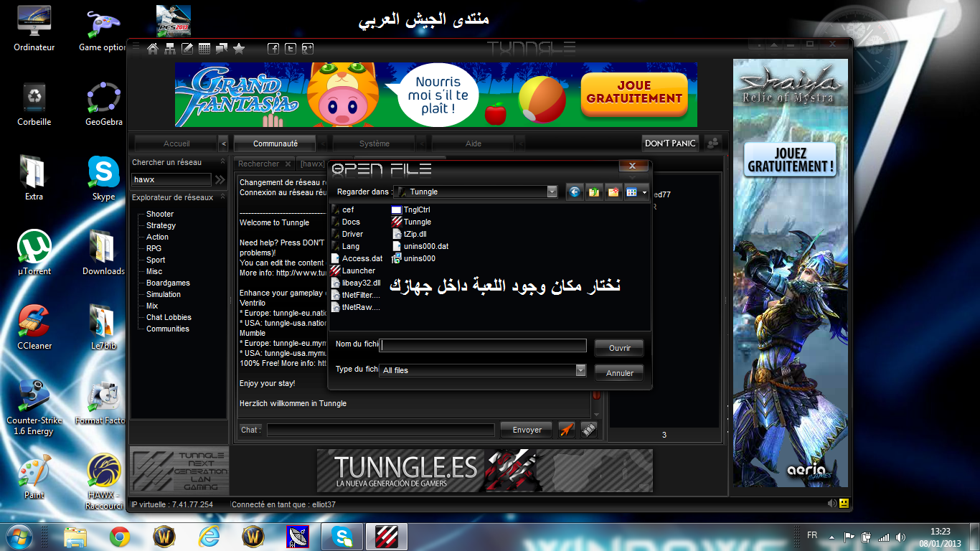Viewport: 980px width, 551px height.
Task: Switch to the Aide tab
Action: (x=473, y=143)
